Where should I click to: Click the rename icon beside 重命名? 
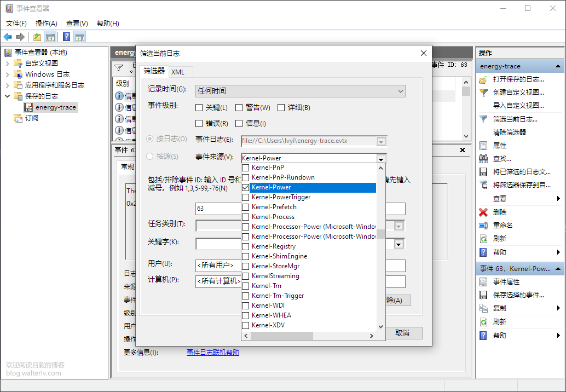click(483, 226)
